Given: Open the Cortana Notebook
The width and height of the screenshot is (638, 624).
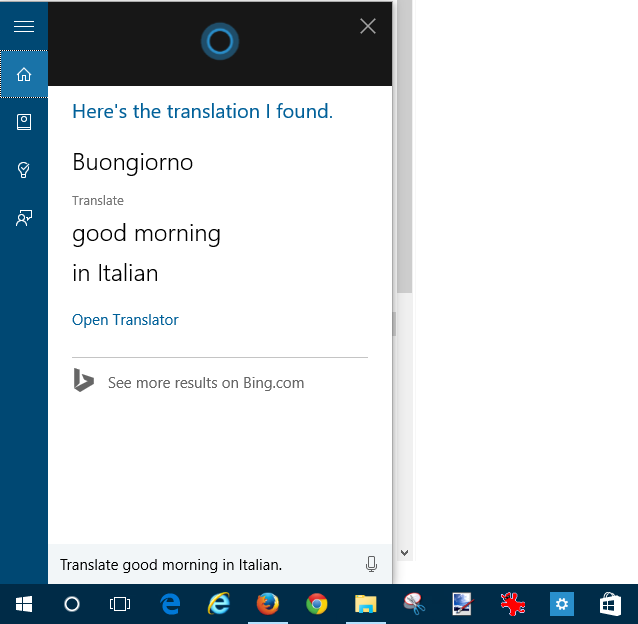Looking at the screenshot, I should [x=24, y=122].
